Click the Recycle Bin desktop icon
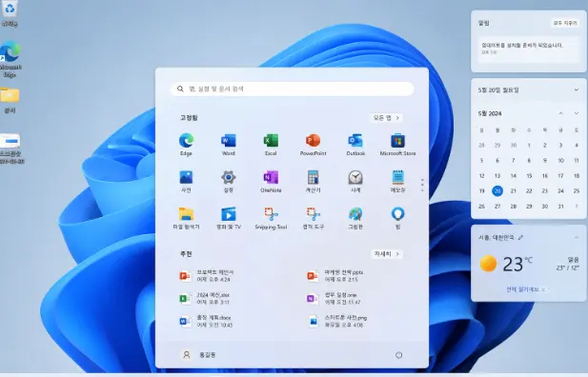This screenshot has width=588, height=377. pyautogui.click(x=10, y=13)
